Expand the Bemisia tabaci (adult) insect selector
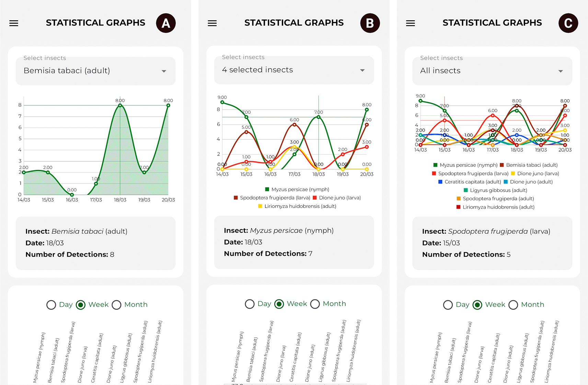 [95, 71]
